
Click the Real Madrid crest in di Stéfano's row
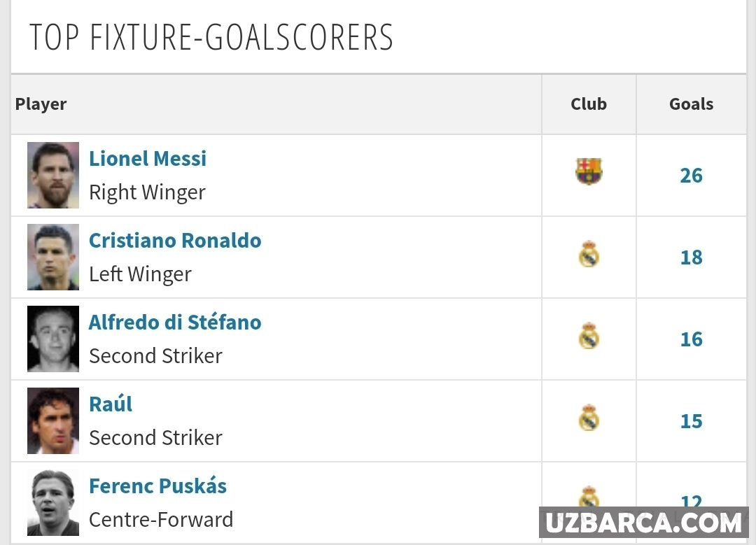point(589,337)
